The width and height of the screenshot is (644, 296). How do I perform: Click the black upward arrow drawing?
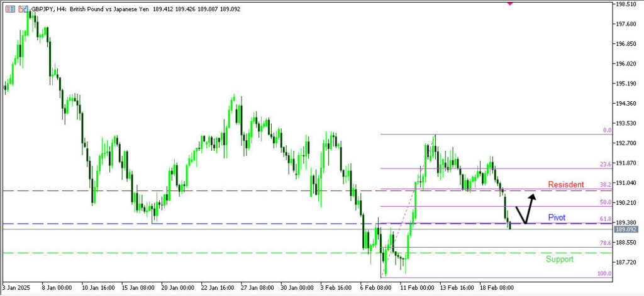[x=525, y=209]
